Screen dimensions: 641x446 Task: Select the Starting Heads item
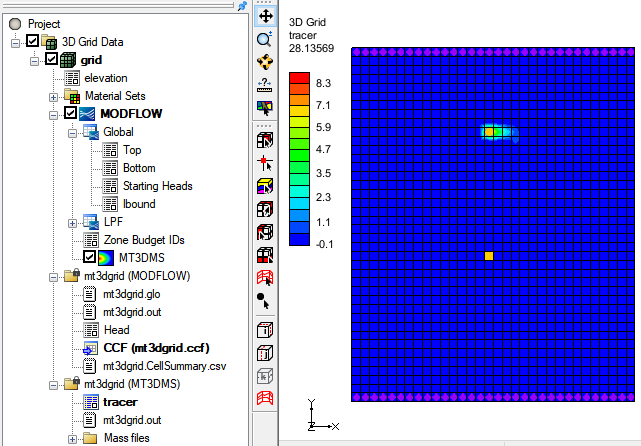157,186
